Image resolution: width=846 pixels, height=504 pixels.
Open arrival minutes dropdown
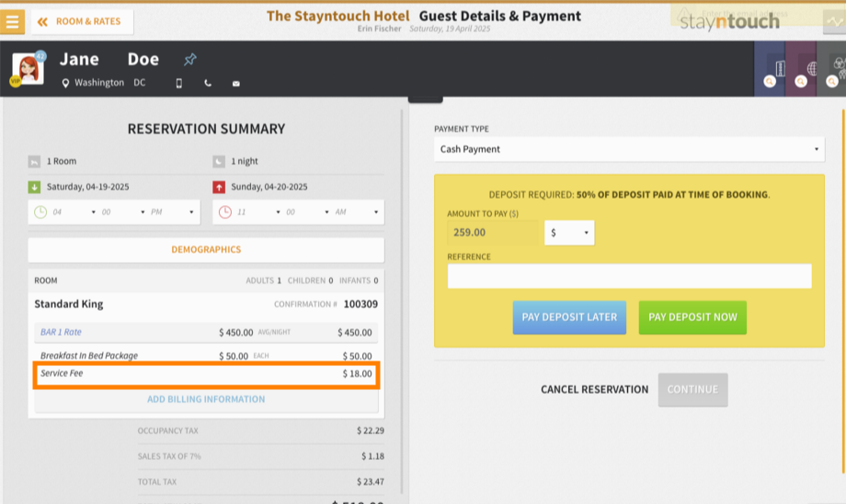123,212
